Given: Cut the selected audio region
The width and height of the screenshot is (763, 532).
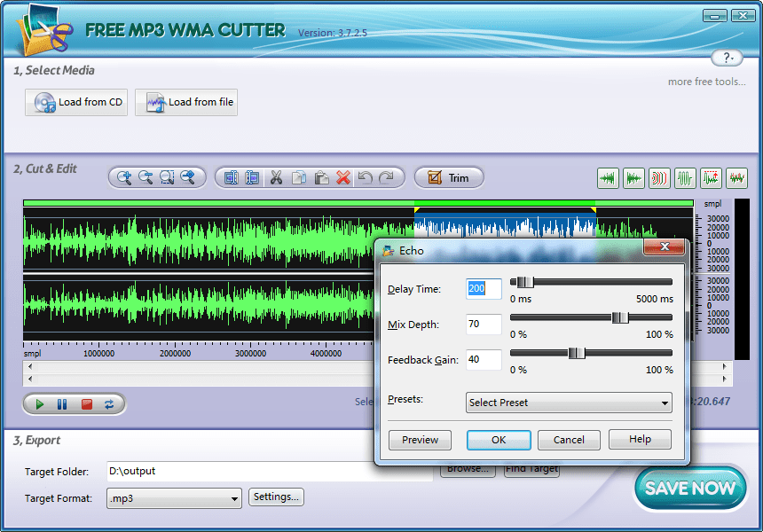Looking at the screenshot, I should (x=276, y=177).
